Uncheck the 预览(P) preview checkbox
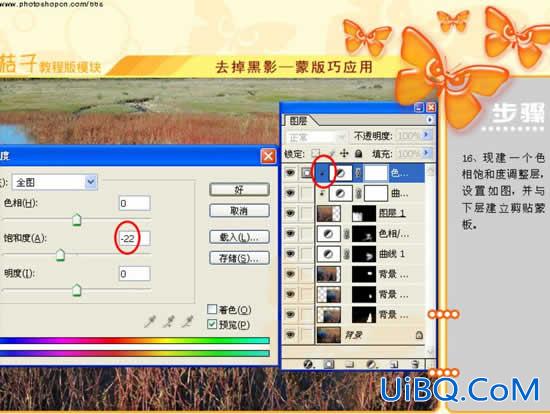Image resolution: width=550 pixels, height=414 pixels. 212,325
